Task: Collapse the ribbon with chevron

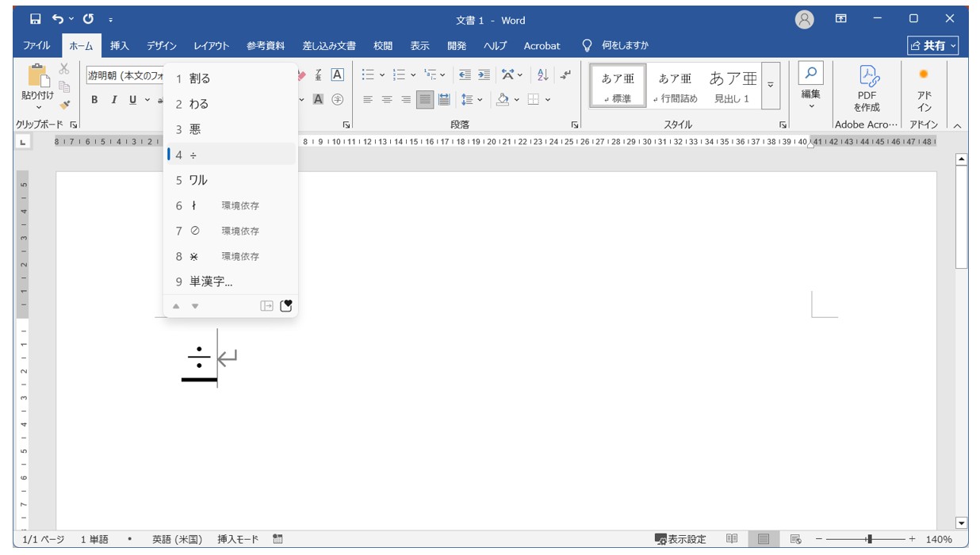Action: click(x=956, y=125)
